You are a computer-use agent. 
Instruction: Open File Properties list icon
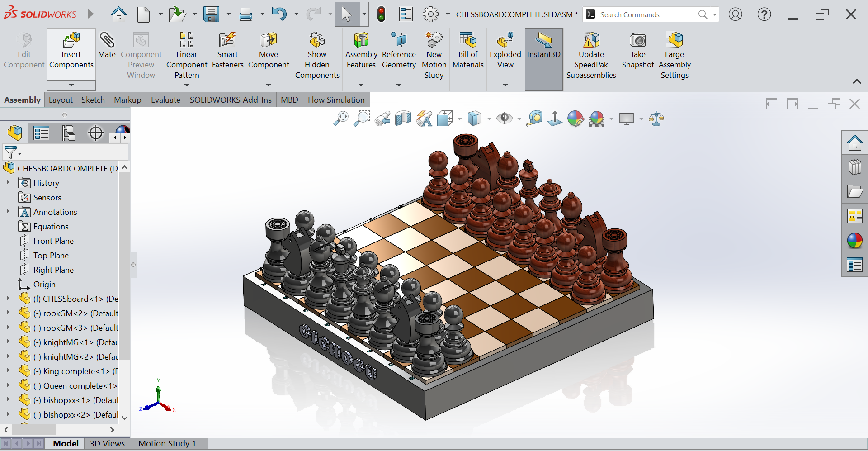(406, 14)
